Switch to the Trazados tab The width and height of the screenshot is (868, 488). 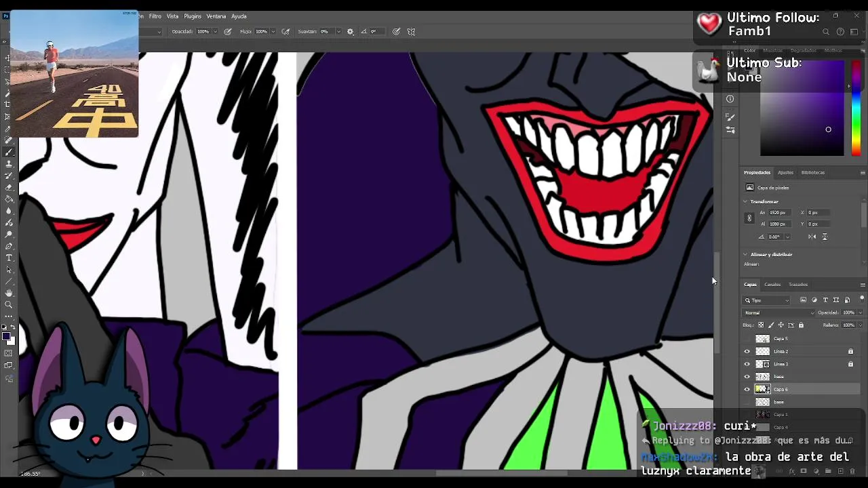click(x=798, y=285)
